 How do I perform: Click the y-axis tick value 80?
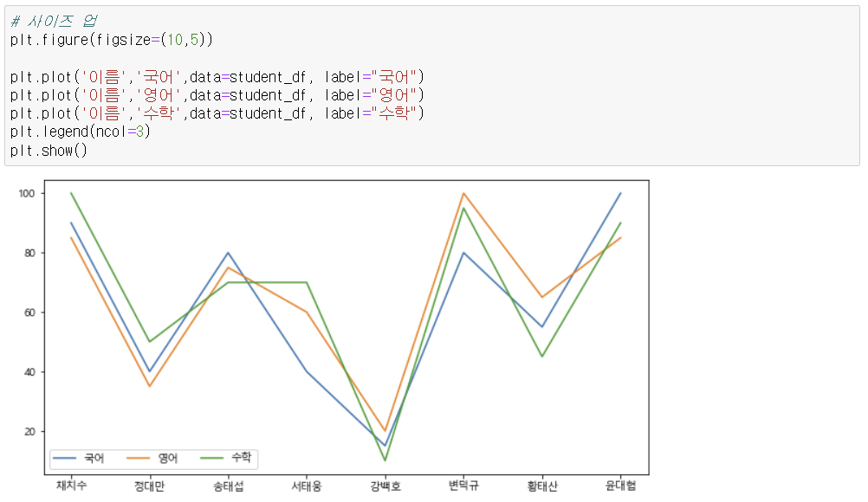pos(29,253)
